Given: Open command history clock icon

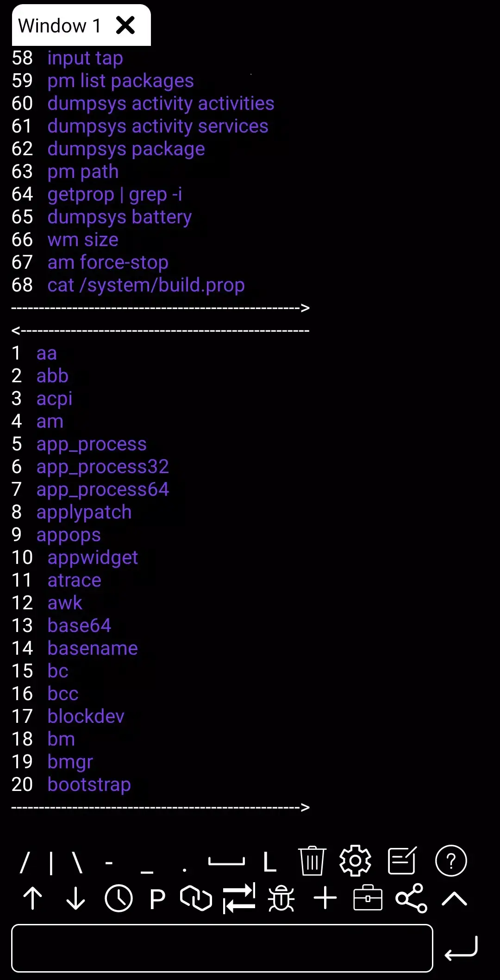Looking at the screenshot, I should pyautogui.click(x=118, y=898).
